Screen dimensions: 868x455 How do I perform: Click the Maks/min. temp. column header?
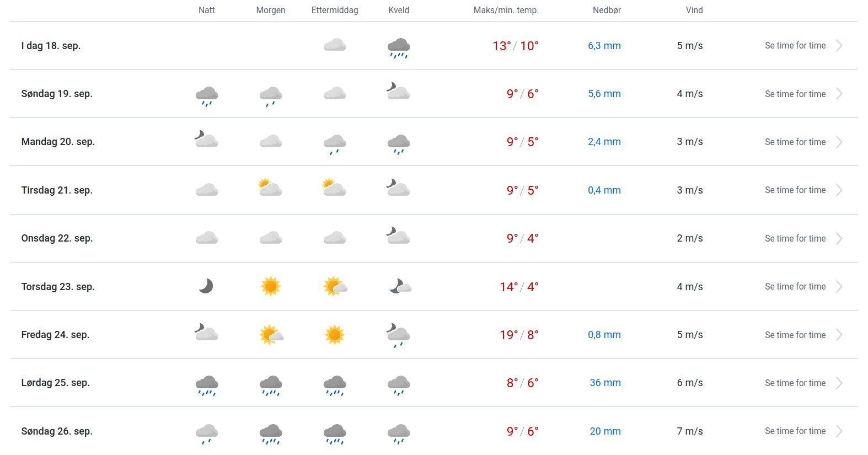[506, 10]
